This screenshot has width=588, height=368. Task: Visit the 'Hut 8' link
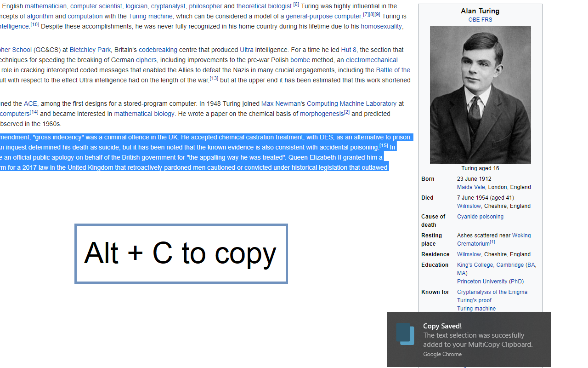[349, 50]
